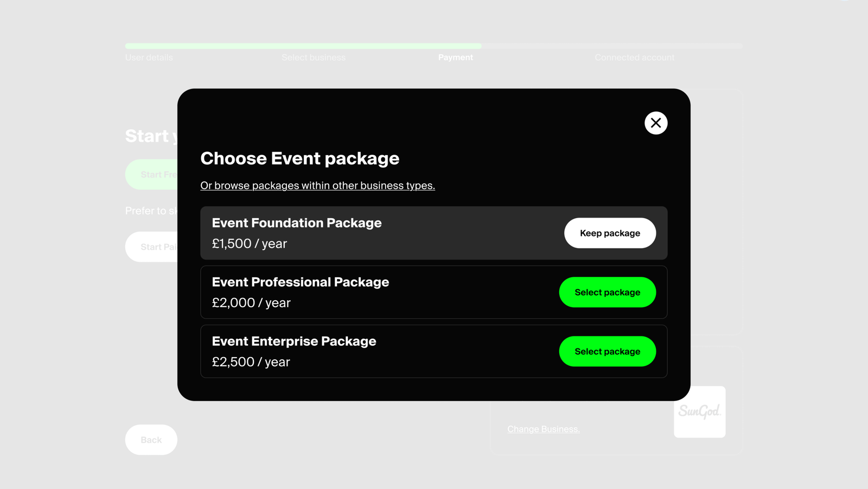This screenshot has height=489, width=868.
Task: Go to the Connected account step
Action: (x=634, y=58)
